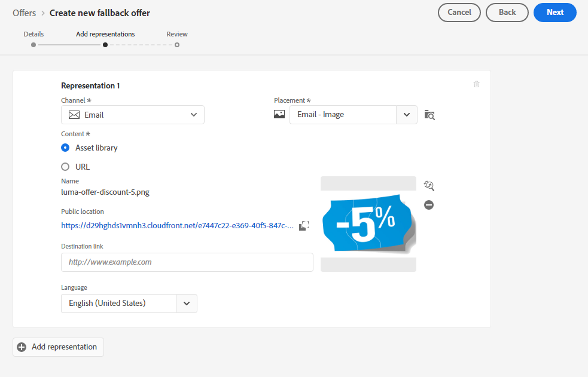The image size is (588, 377).
Task: Click the Representation 1 heading
Action: point(90,85)
